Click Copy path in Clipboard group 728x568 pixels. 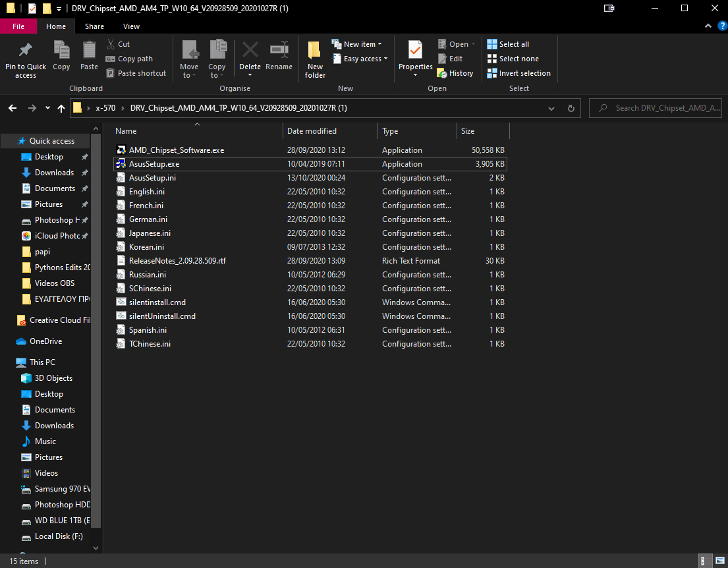point(130,59)
